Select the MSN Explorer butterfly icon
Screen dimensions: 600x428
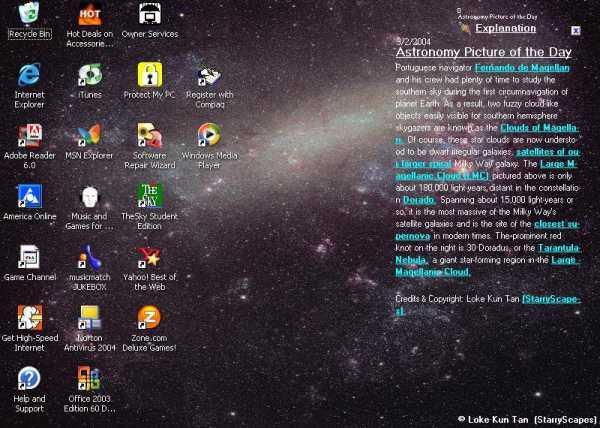pyautogui.click(x=90, y=135)
